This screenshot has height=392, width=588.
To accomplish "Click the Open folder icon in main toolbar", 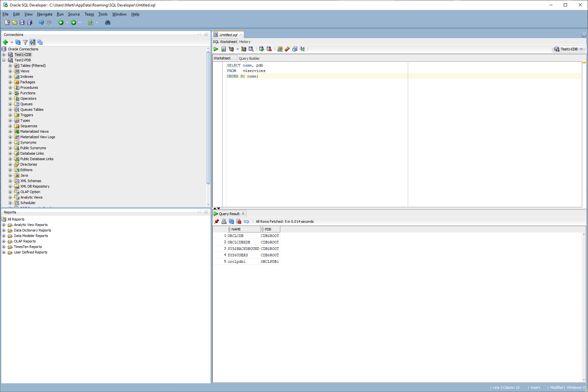I will 15,23.
